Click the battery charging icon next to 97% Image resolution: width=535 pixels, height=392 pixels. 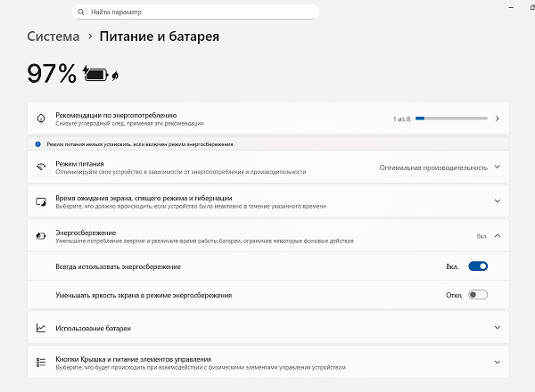coord(95,75)
